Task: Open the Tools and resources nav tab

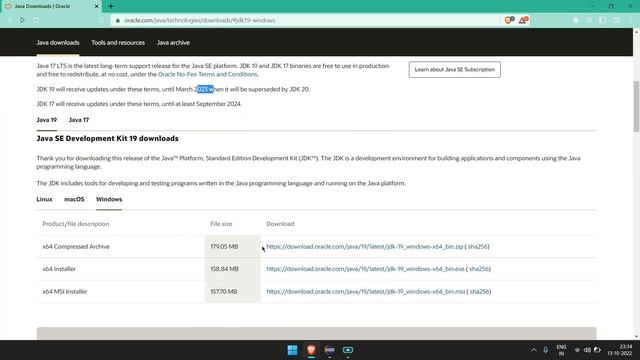Action: tap(118, 42)
